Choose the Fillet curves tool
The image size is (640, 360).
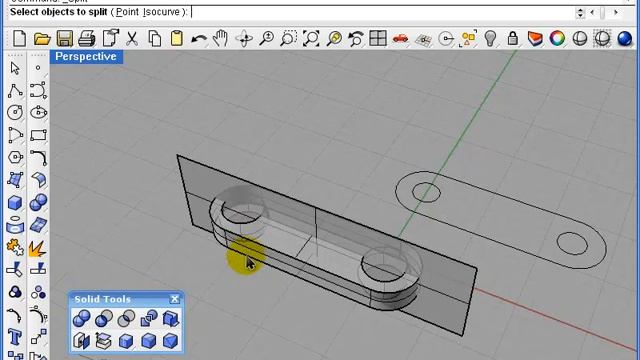coord(38,158)
